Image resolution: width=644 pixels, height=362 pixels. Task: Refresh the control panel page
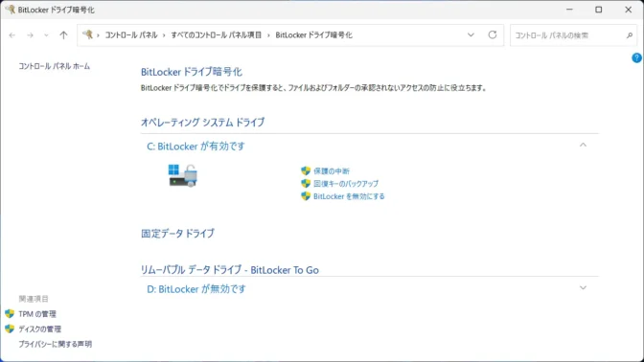pos(492,34)
